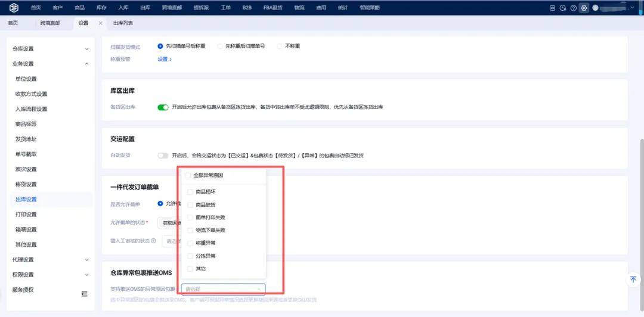This screenshot has width=644, height=317.
Task: Check the 商品缺货 option
Action: point(190,204)
